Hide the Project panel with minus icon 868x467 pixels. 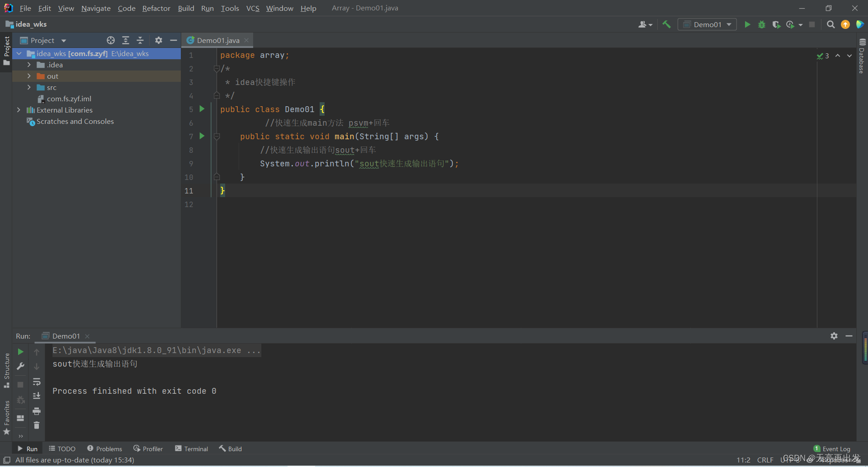coord(173,40)
